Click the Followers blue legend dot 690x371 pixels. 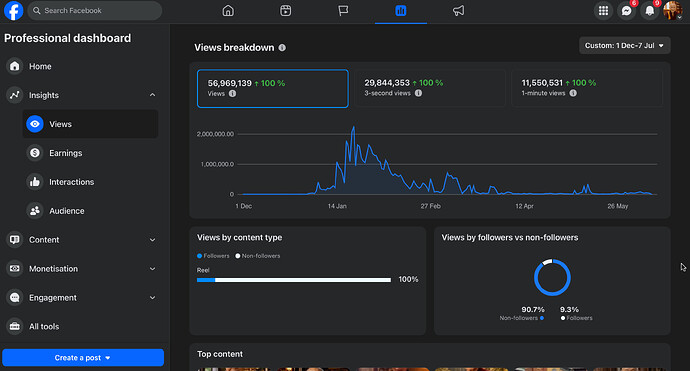tap(199, 256)
